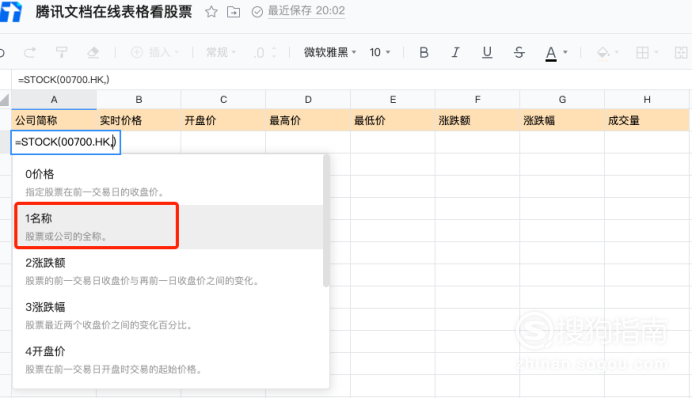This screenshot has height=398, width=692.
Task: Click the 涨跌幅 header cell
Action: [x=562, y=120]
